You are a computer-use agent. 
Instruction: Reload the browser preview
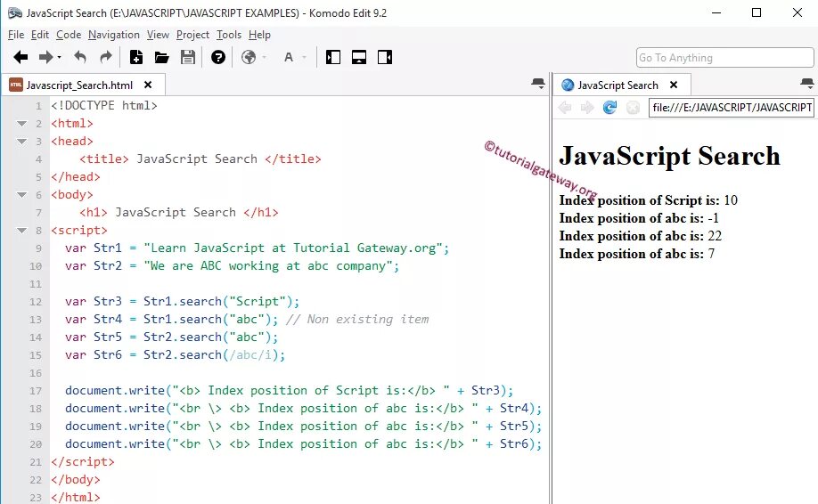[x=609, y=108]
